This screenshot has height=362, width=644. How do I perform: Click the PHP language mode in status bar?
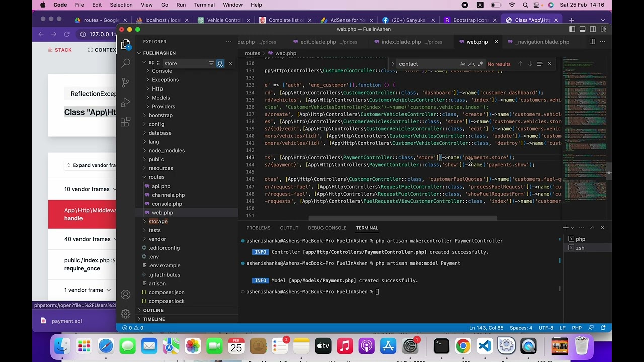577,328
